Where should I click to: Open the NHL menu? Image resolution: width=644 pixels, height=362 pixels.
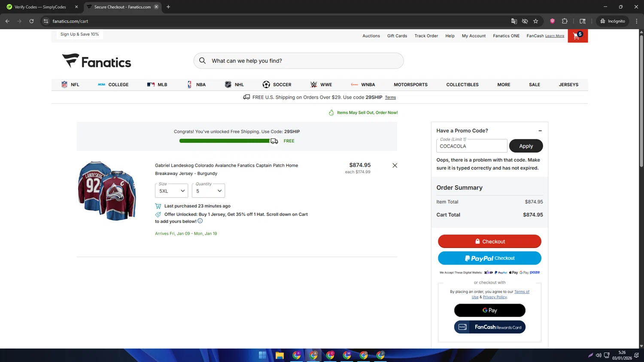coord(234,84)
